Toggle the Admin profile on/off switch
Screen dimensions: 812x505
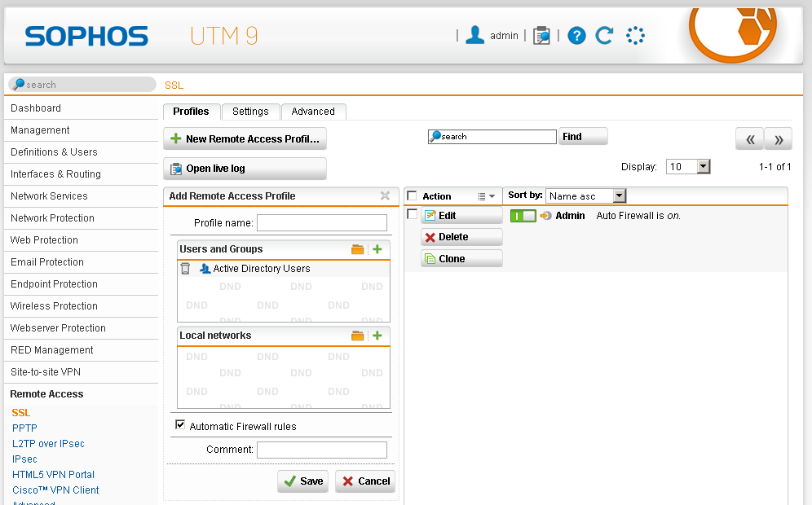coord(523,216)
